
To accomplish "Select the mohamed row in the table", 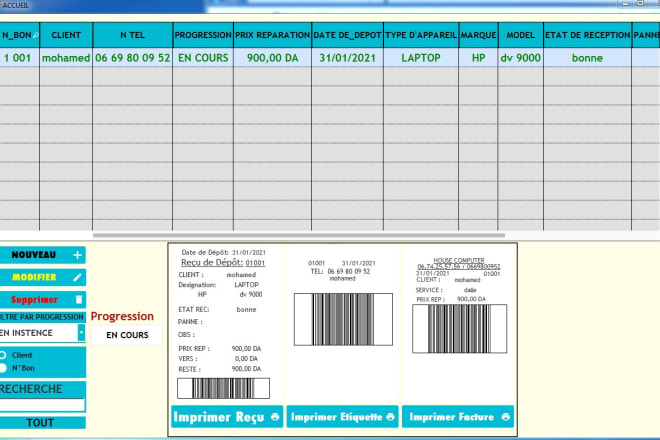I will coord(66,58).
